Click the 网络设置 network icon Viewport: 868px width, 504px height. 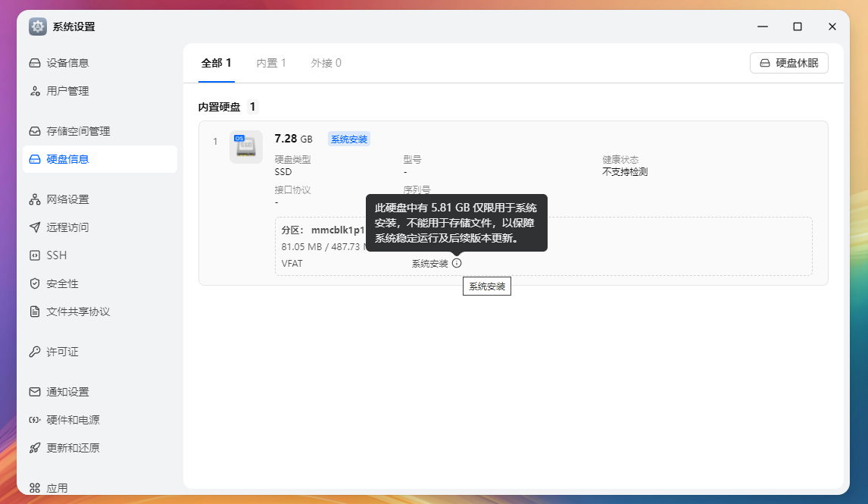35,199
